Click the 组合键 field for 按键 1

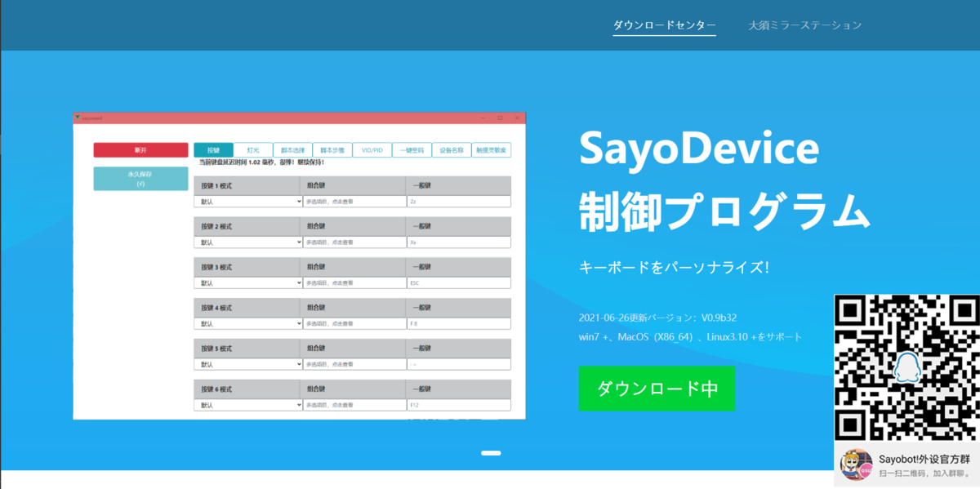354,201
